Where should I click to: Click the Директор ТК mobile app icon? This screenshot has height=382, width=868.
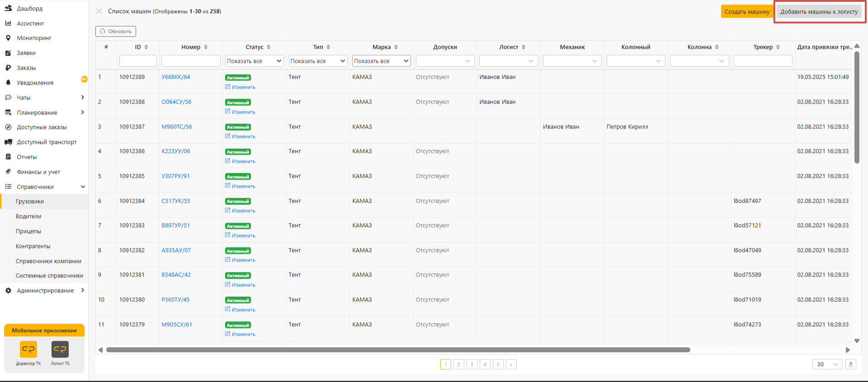click(x=28, y=349)
